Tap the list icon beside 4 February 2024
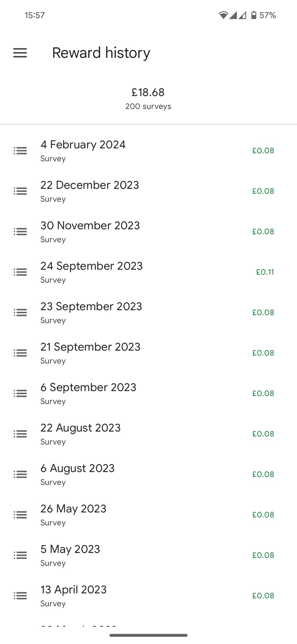Viewport: 297px width, 644px height. click(x=20, y=151)
